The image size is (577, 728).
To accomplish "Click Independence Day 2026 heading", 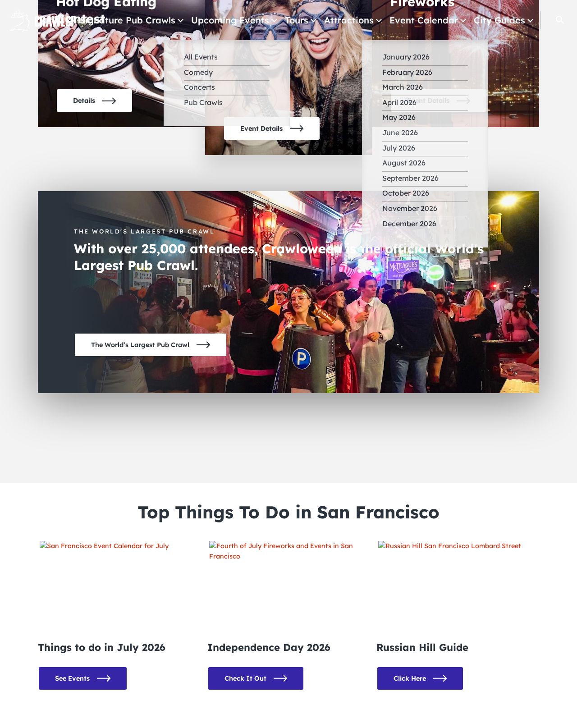I will point(269,648).
